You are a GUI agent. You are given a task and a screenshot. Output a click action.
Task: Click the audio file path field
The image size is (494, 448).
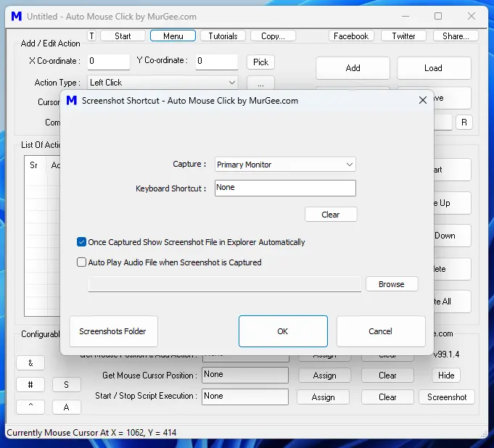click(225, 284)
